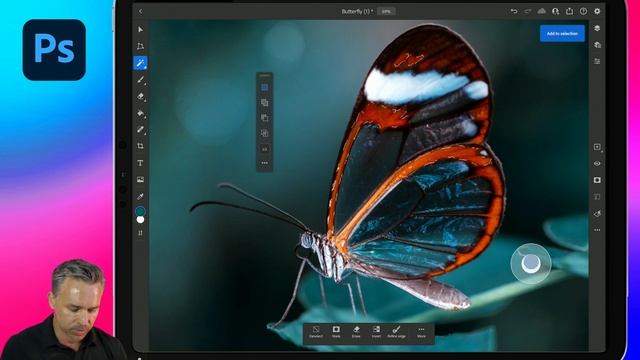640x360 pixels.
Task: Open more layer actions ellipsis on the right
Action: coord(597,230)
